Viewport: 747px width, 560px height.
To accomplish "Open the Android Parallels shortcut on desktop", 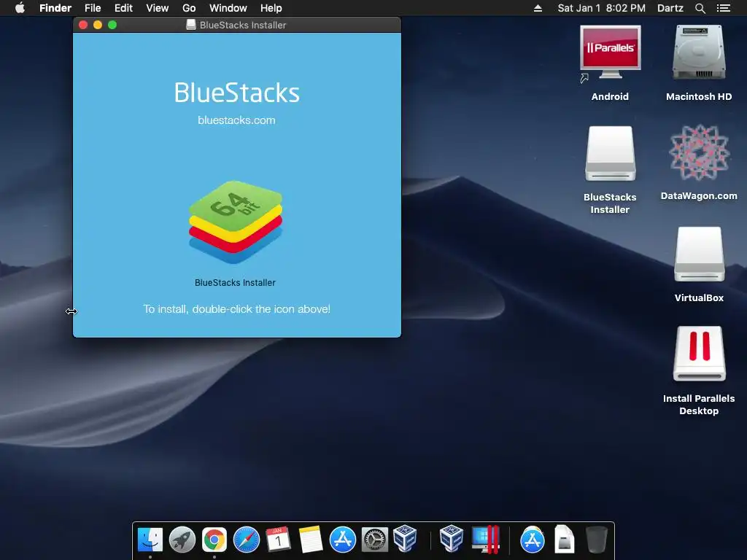I will pos(610,54).
